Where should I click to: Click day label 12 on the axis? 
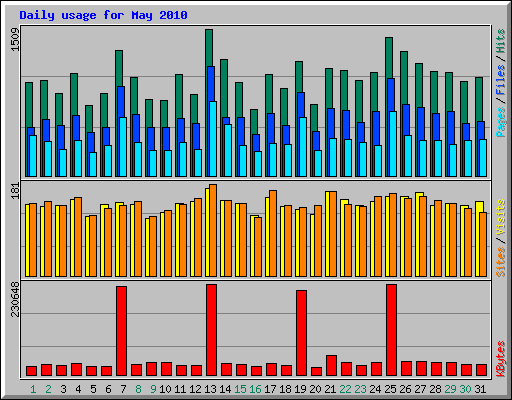(x=195, y=389)
